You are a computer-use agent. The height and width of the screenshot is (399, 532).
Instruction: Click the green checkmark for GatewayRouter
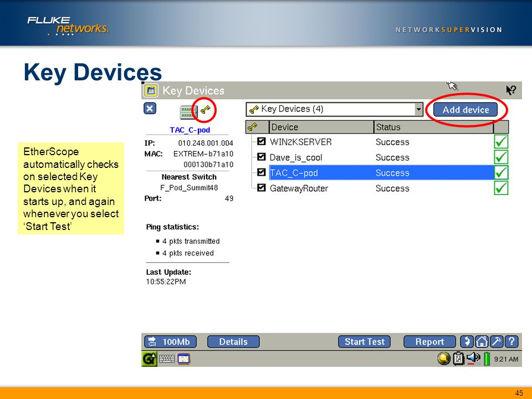point(501,188)
